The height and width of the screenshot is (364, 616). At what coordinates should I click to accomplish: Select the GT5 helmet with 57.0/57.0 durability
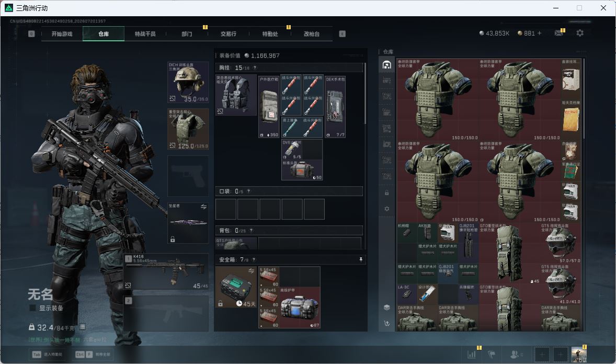561,243
